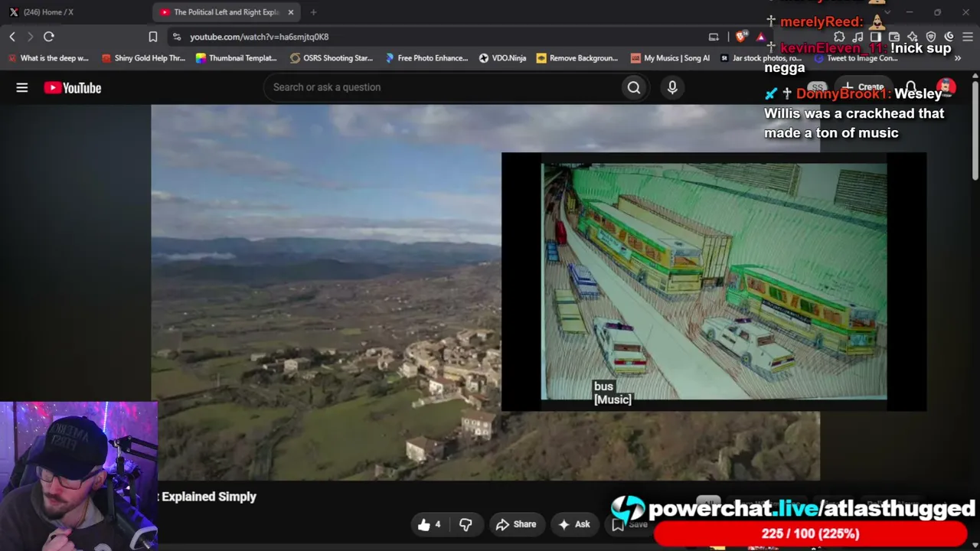This screenshot has height=551, width=980.
Task: Go to YouTube home via logo
Action: (73, 88)
